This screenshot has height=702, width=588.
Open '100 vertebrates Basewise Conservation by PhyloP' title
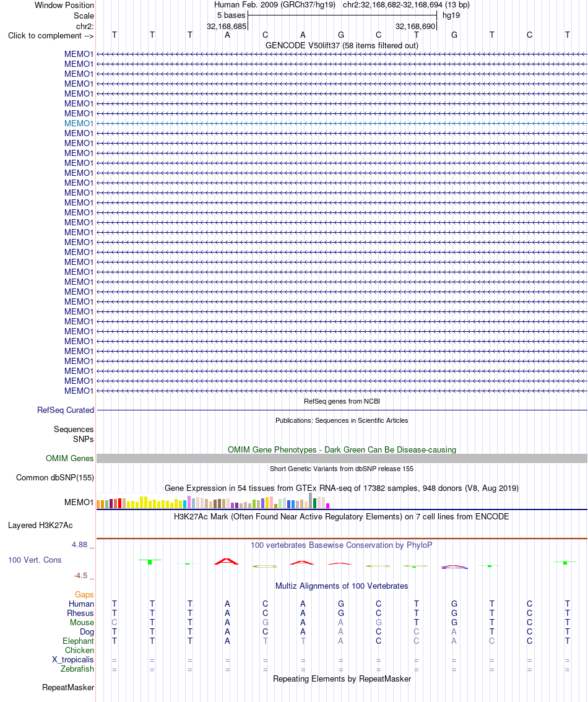[342, 545]
